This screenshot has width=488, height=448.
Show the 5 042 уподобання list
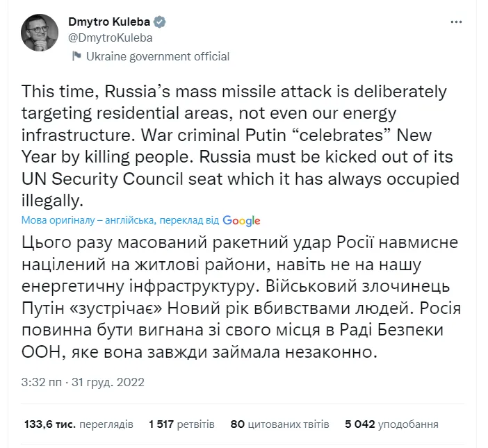click(x=391, y=423)
